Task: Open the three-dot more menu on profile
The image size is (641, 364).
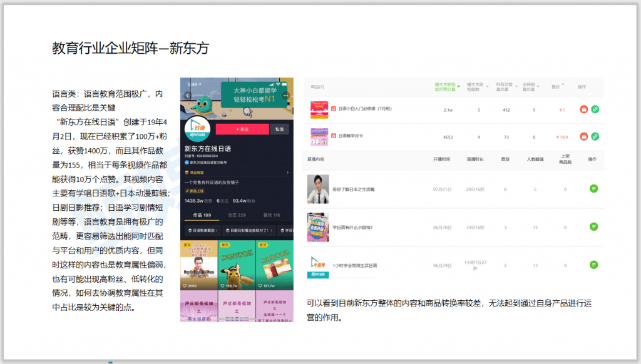Action: 285,96
